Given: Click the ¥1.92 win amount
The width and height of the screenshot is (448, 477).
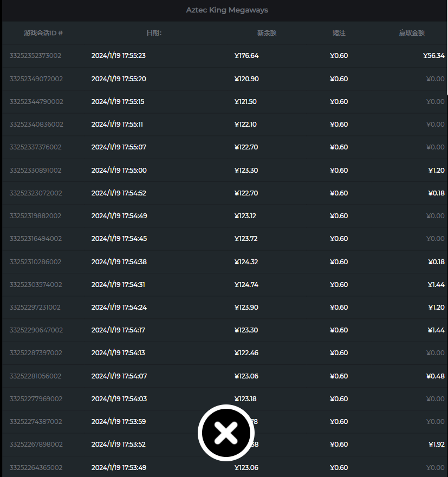Looking at the screenshot, I should (437, 445).
